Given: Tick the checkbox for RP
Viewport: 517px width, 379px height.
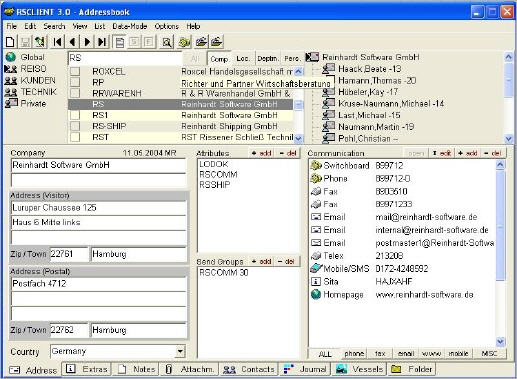Looking at the screenshot, I should click(x=75, y=82).
